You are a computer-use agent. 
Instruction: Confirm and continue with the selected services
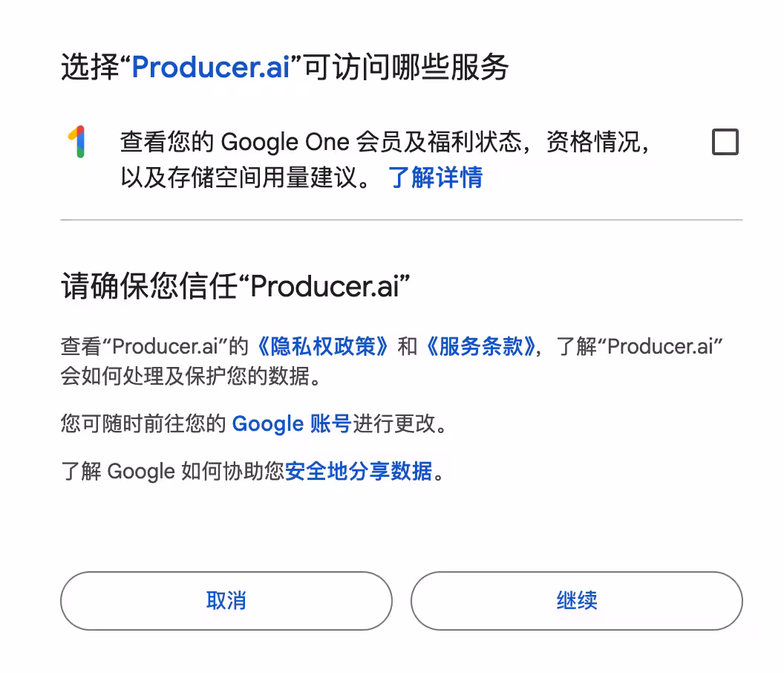click(576, 601)
